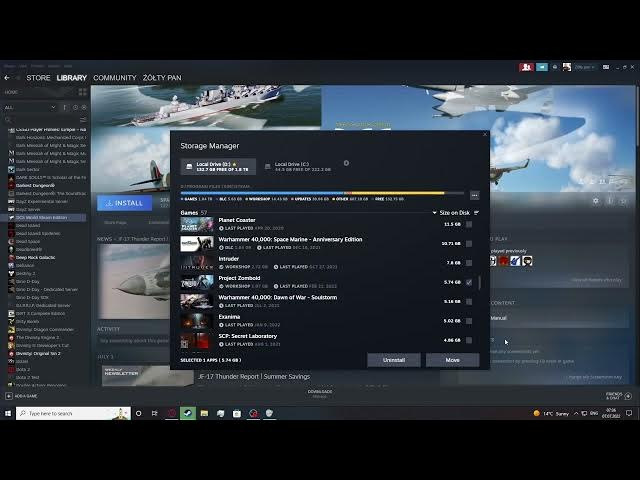640x480 pixels.
Task: Click the Storage Manager list scrollbar
Action: click(x=480, y=282)
